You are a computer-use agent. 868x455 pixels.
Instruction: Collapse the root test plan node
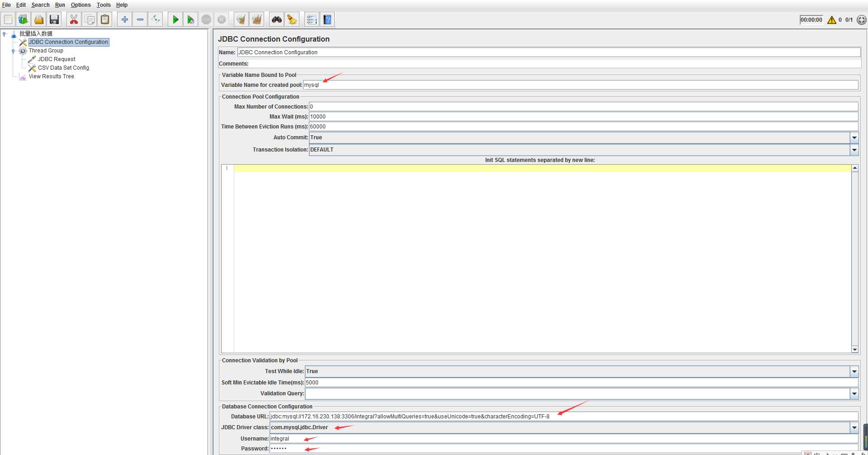pos(4,33)
